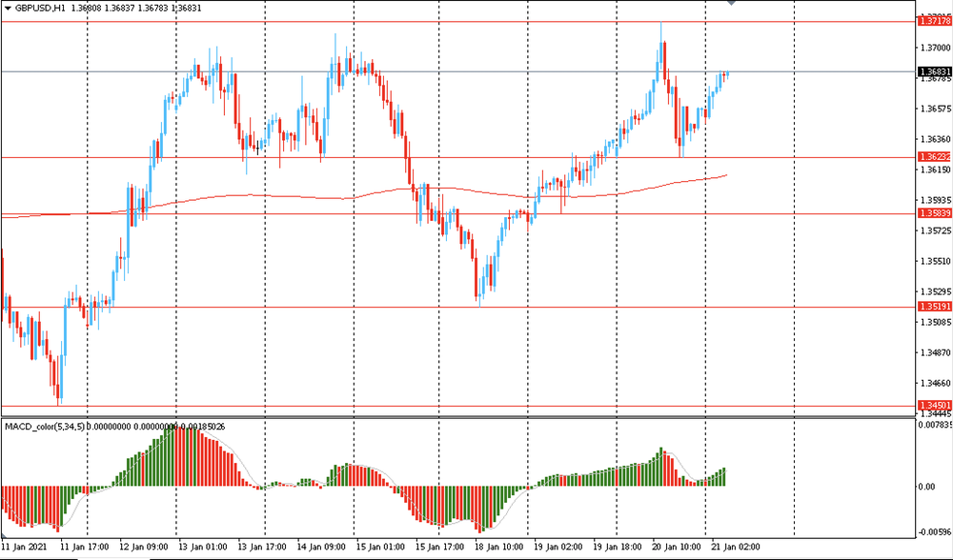Click the 1.35191 support level label
The width and height of the screenshot is (953, 560).
[x=933, y=307]
